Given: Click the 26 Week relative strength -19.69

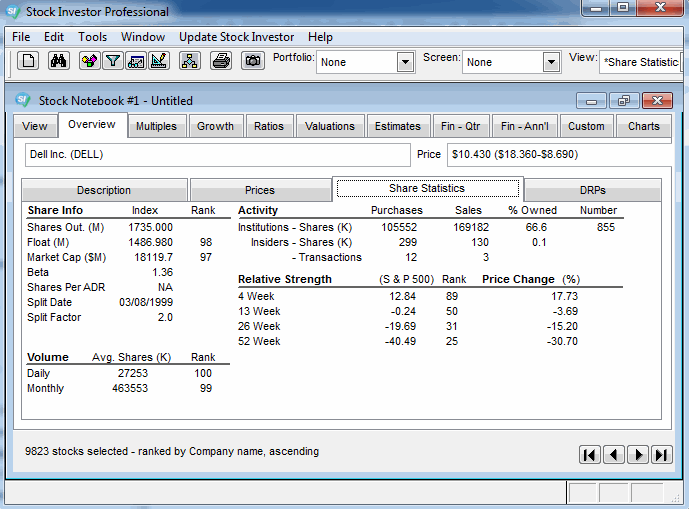Looking at the screenshot, I should click(x=400, y=326).
